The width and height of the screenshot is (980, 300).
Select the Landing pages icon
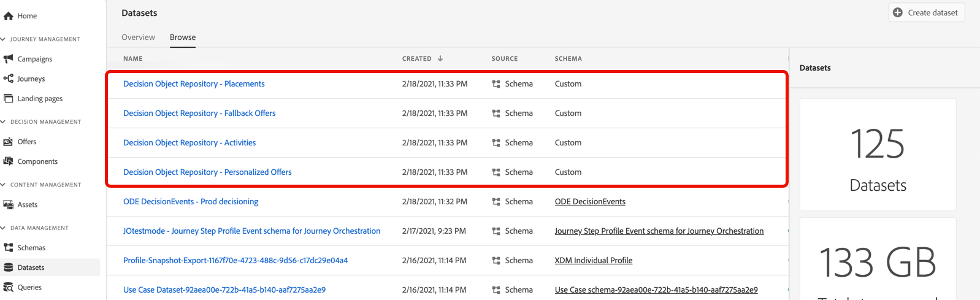[x=9, y=98]
